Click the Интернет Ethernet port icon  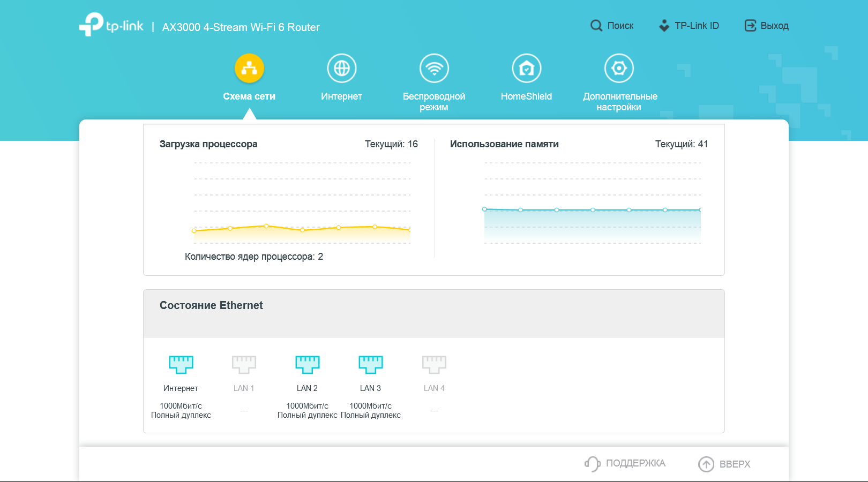[181, 364]
